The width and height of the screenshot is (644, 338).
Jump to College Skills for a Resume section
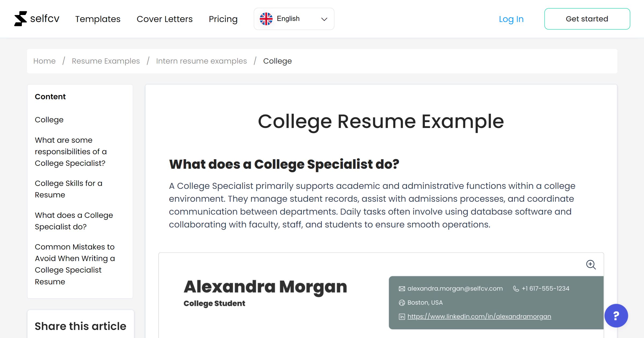click(x=69, y=189)
